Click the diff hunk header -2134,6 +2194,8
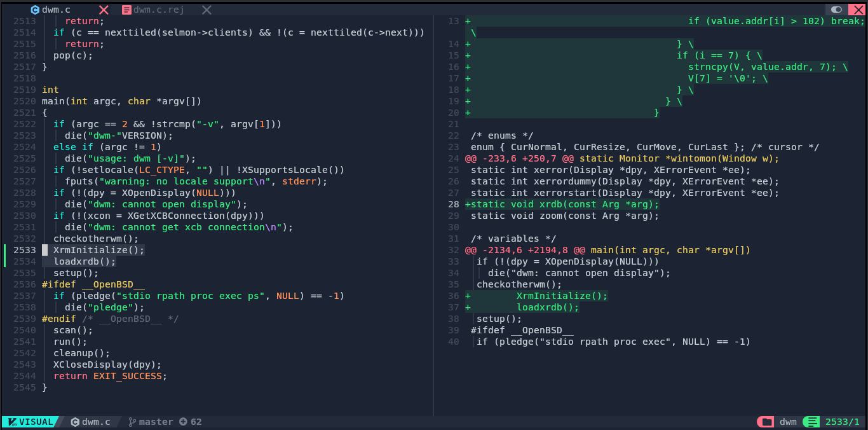 point(608,250)
